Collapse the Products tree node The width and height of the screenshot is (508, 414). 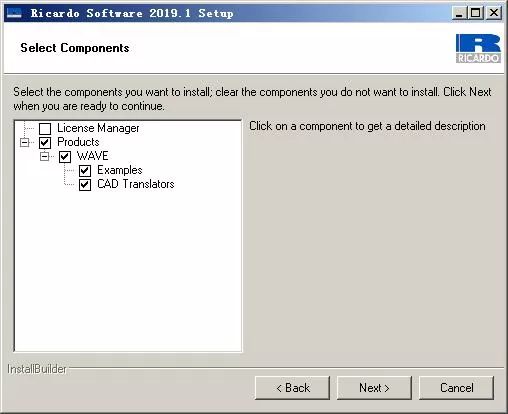click(25, 143)
